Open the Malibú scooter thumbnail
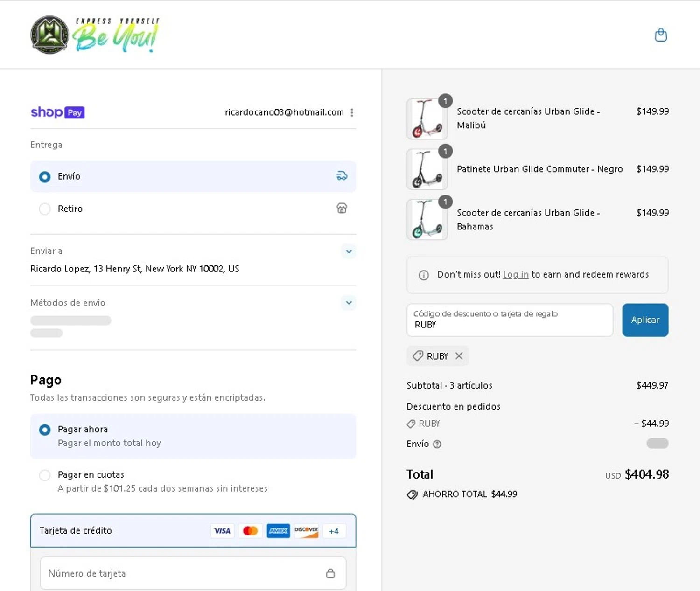 point(427,119)
